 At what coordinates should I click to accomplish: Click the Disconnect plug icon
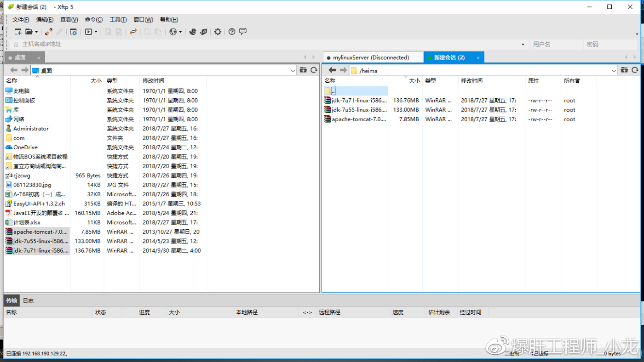coord(59,32)
